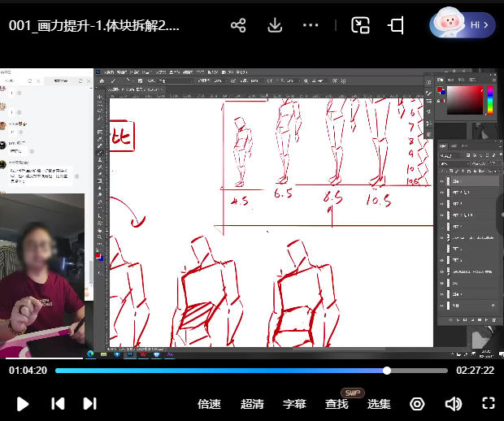Screen dimensions: 504x421
Task: Click the 查找 search button
Action: coord(337,404)
